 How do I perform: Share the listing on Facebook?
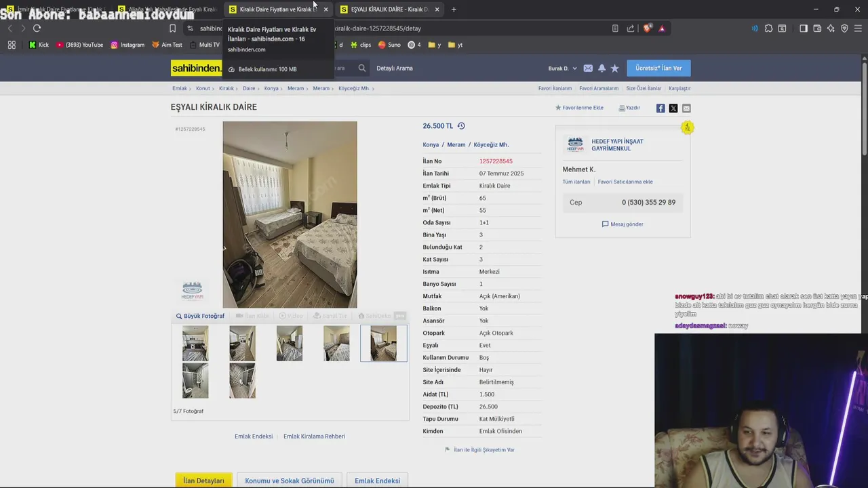[660, 108]
